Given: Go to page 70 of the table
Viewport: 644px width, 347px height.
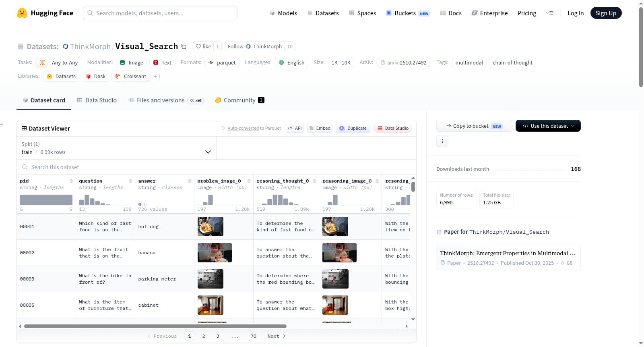Looking at the screenshot, I should pyautogui.click(x=253, y=336).
